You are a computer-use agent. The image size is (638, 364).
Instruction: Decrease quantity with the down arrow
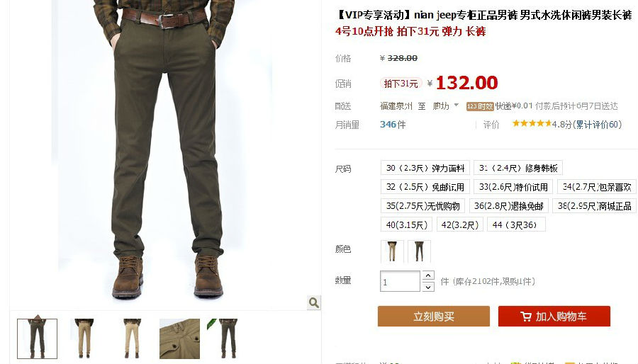(x=428, y=287)
